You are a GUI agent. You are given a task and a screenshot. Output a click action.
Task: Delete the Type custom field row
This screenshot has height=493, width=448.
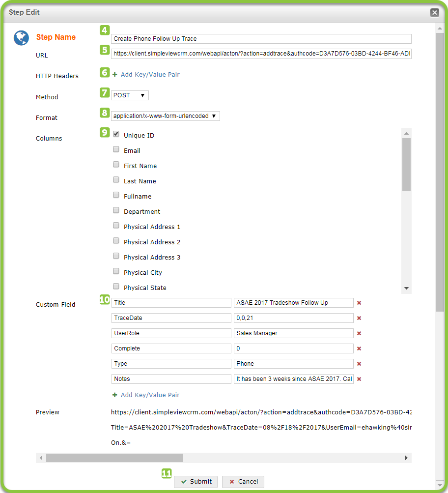click(x=359, y=364)
